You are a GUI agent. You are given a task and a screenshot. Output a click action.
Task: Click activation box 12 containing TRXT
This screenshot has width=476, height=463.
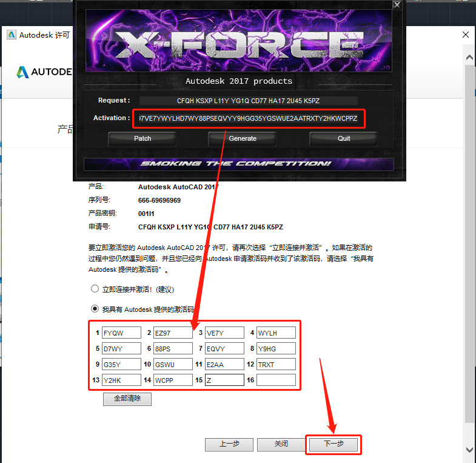click(277, 364)
